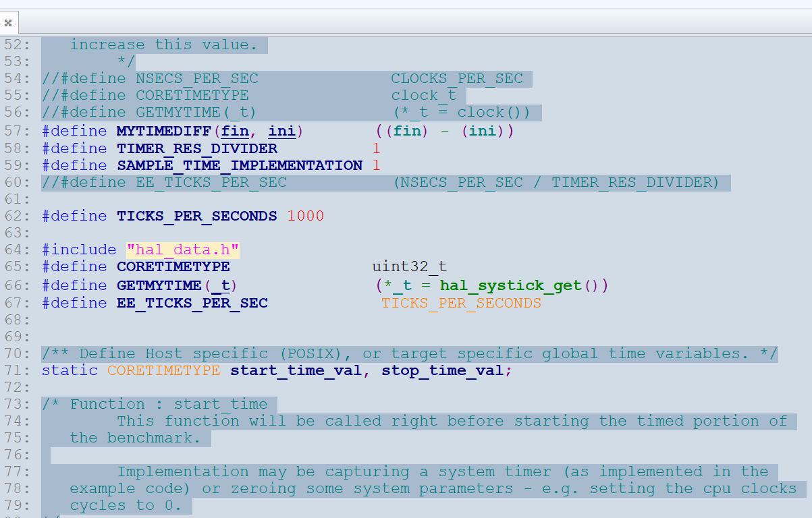Click the "hal_data.h" include string
Screen dimensions: 812x518
[x=183, y=251]
